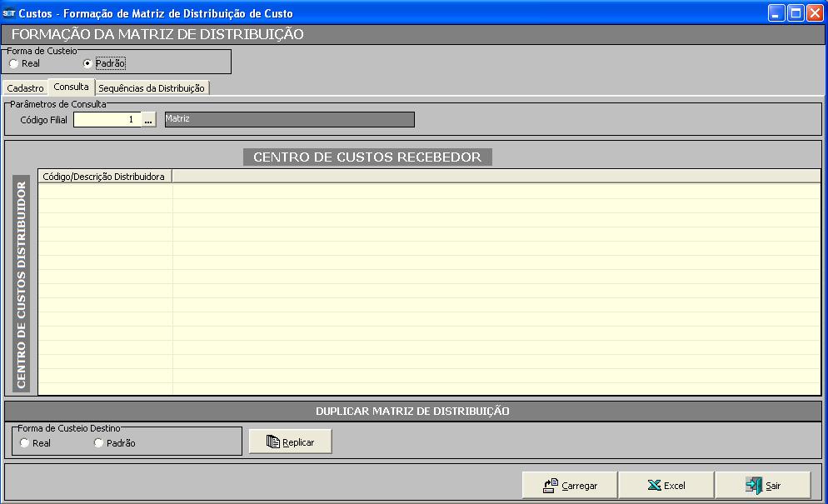
Task: Go to Sequências da Distribuição tab
Action: [x=151, y=88]
